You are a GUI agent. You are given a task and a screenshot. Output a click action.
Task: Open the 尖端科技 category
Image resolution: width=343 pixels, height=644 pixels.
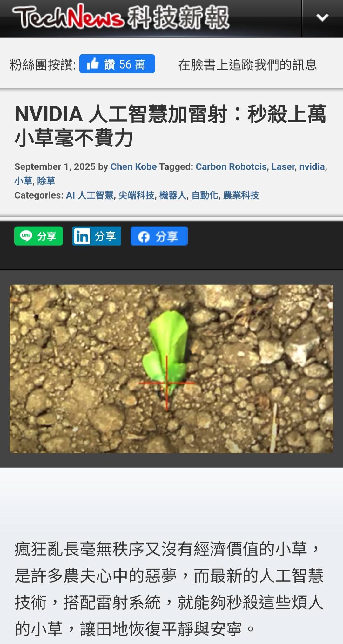click(x=136, y=195)
